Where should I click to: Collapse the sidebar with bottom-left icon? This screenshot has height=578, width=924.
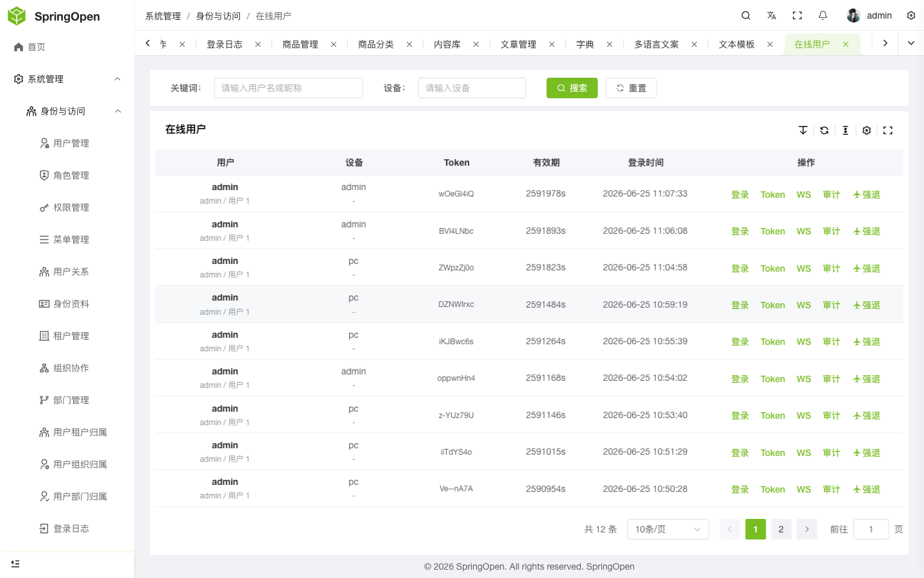coord(15,563)
